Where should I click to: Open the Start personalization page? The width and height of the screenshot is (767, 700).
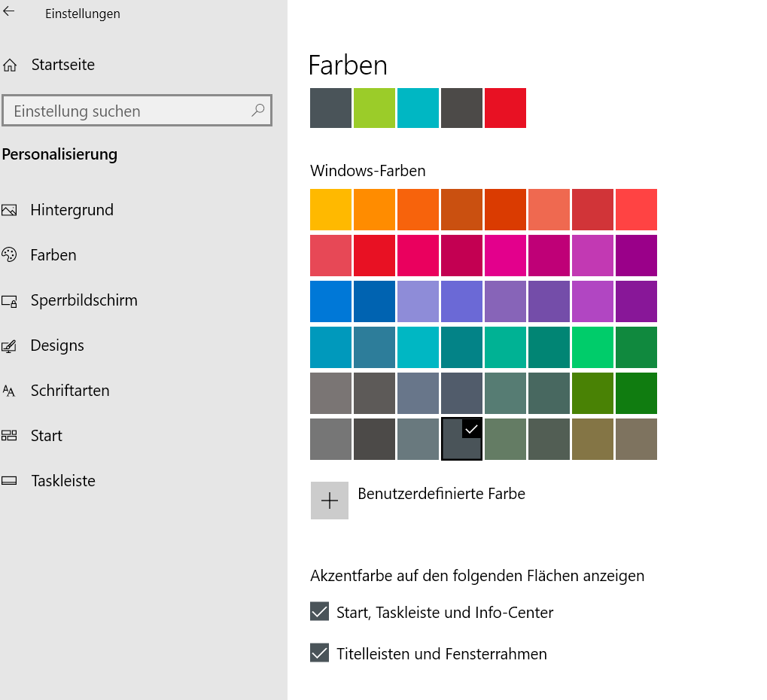point(46,436)
